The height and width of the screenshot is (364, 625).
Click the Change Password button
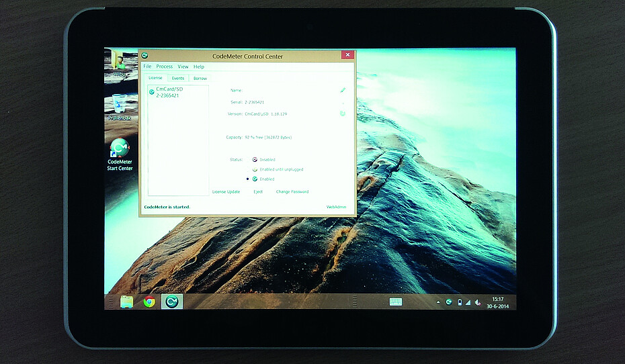pyautogui.click(x=292, y=192)
